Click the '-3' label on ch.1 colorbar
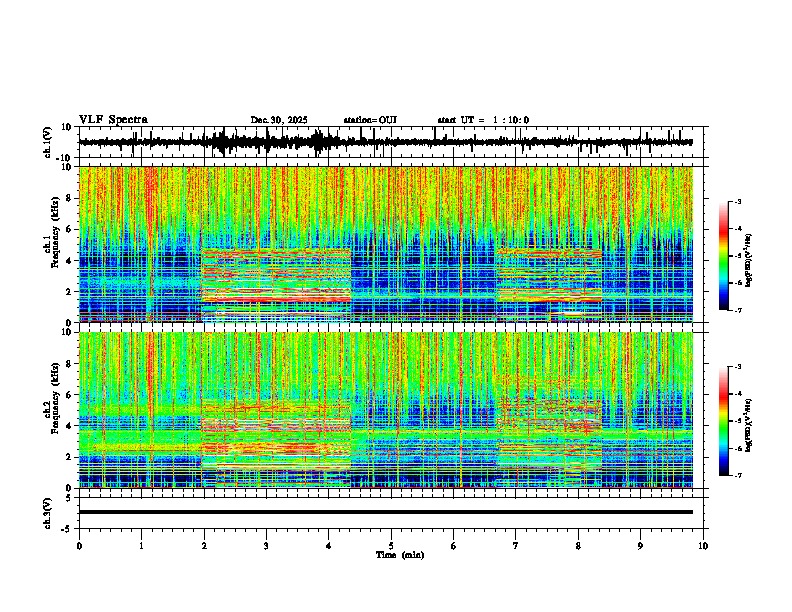The height and width of the screenshot is (612, 792). click(738, 201)
